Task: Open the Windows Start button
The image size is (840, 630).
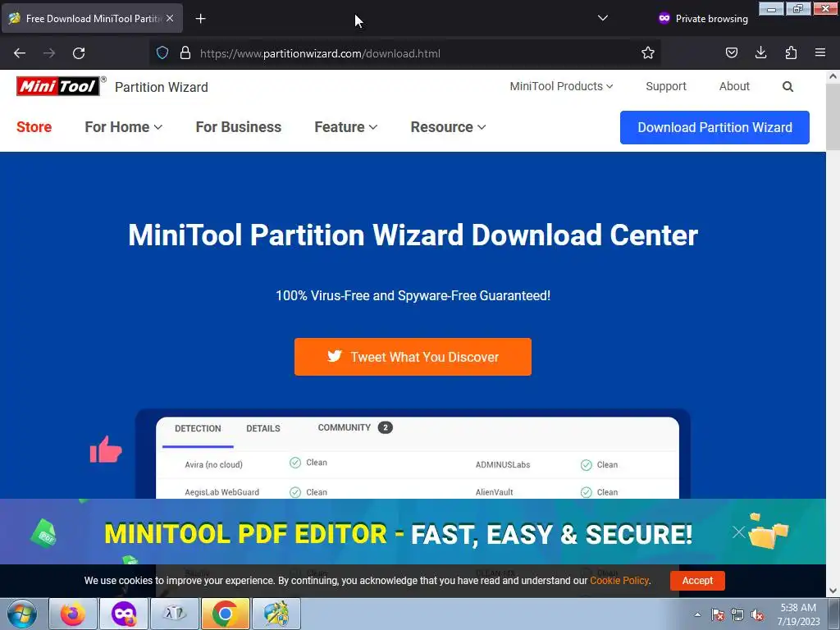Action: 22,614
